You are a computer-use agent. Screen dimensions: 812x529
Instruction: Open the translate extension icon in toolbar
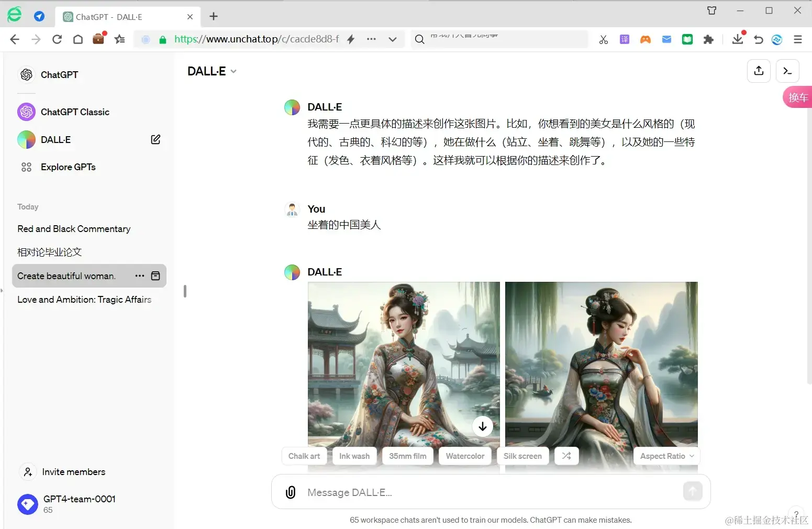624,39
